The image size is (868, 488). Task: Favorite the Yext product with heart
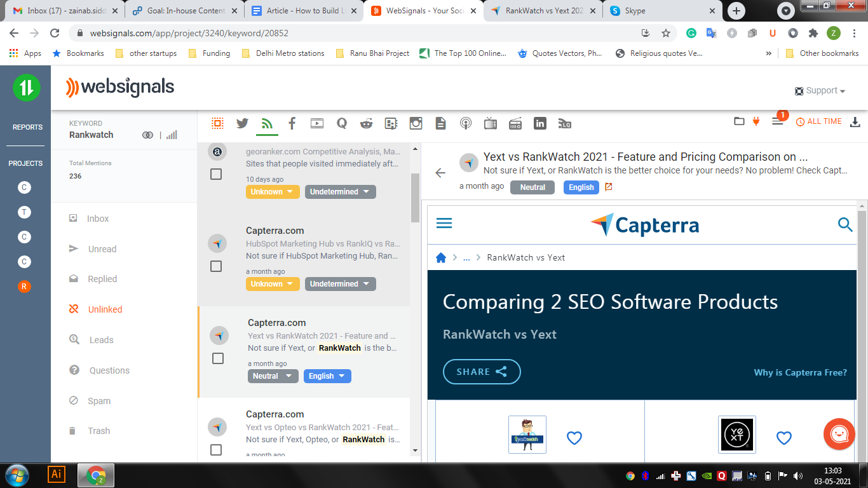coord(784,438)
